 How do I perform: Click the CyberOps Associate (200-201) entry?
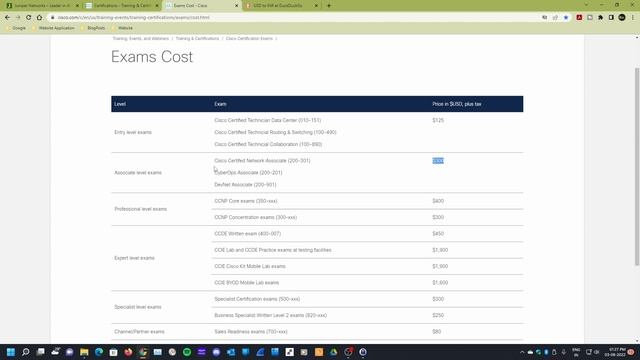(248, 173)
